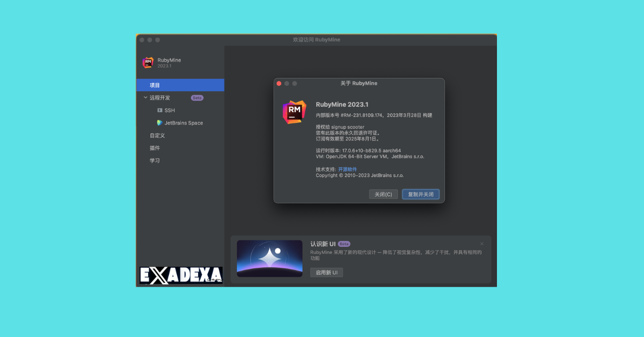
Task: Open the 开源软件 link
Action: 347,169
